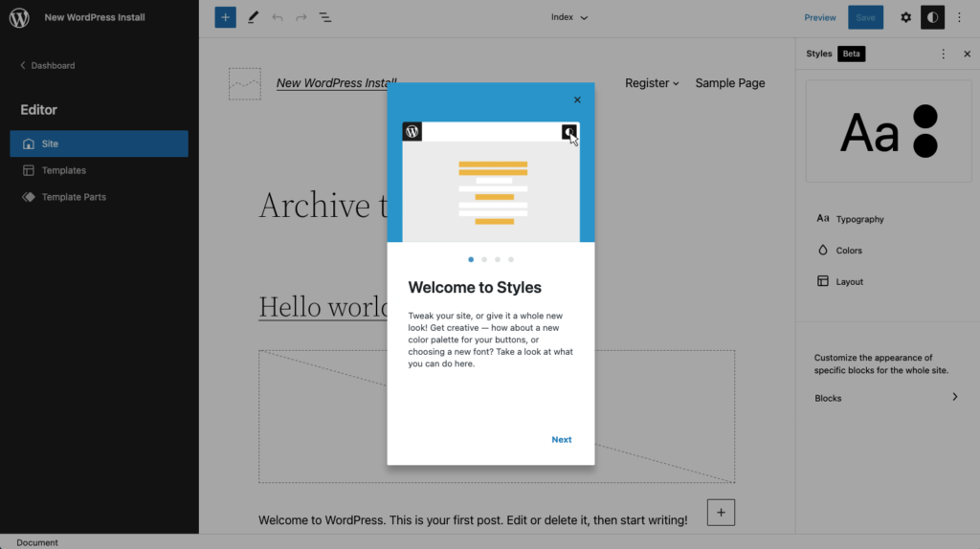This screenshot has height=549, width=980.
Task: Open the Sample Page nav item
Action: pyautogui.click(x=730, y=83)
